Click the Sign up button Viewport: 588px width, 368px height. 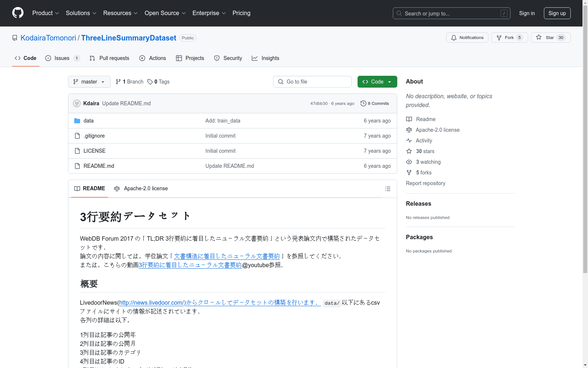tap(557, 13)
